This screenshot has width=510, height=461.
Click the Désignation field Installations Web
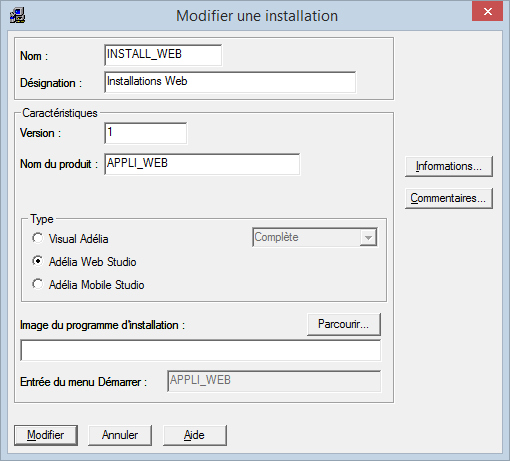[x=230, y=82]
